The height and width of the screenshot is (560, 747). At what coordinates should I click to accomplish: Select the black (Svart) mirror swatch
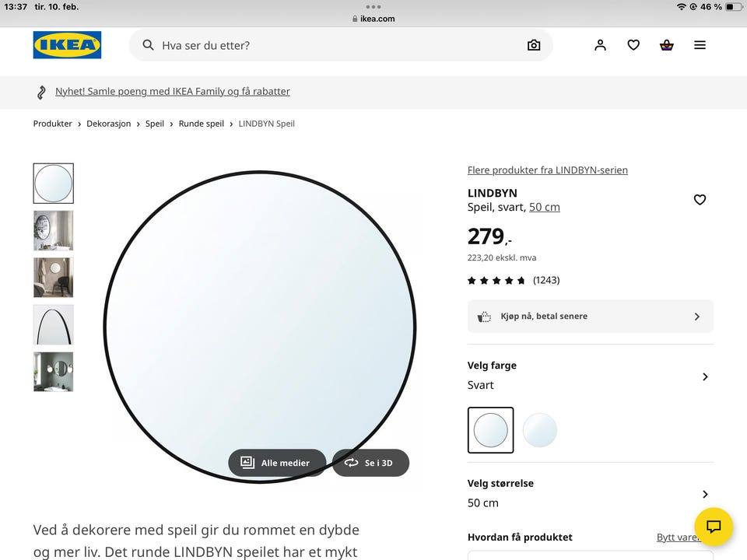(x=491, y=430)
